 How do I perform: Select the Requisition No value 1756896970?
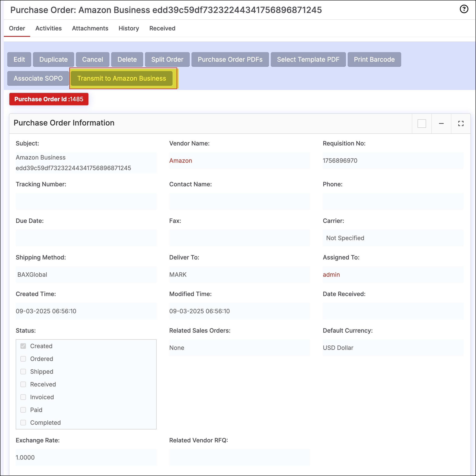(x=340, y=161)
